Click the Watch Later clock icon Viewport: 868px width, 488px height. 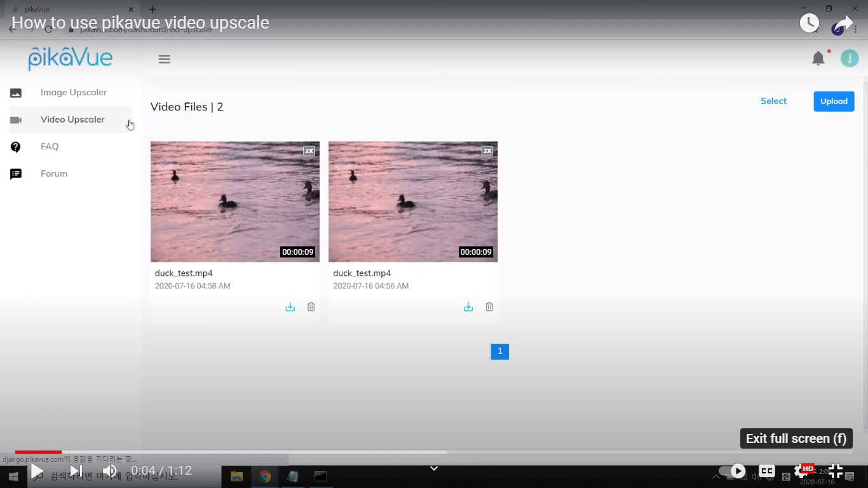tap(809, 24)
